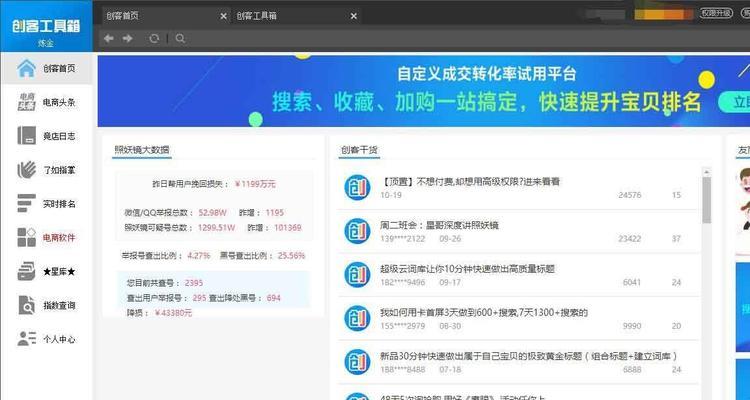Open 实时排名 ranking tool
750x400 pixels.
pos(46,204)
